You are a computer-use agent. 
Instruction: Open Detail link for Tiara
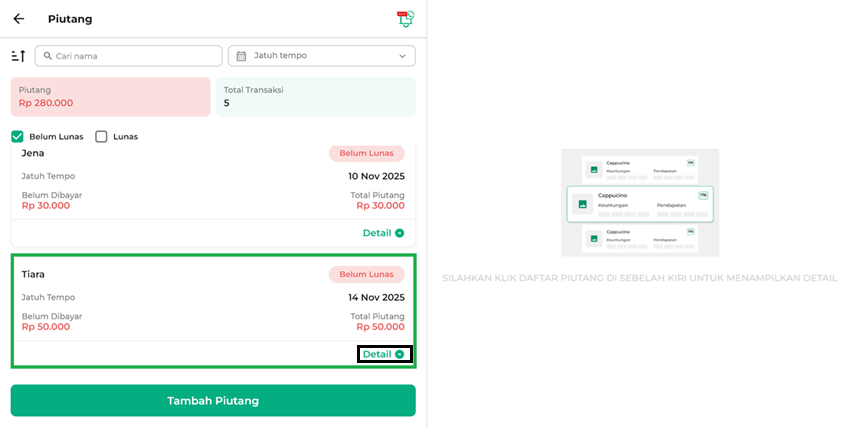pos(377,354)
